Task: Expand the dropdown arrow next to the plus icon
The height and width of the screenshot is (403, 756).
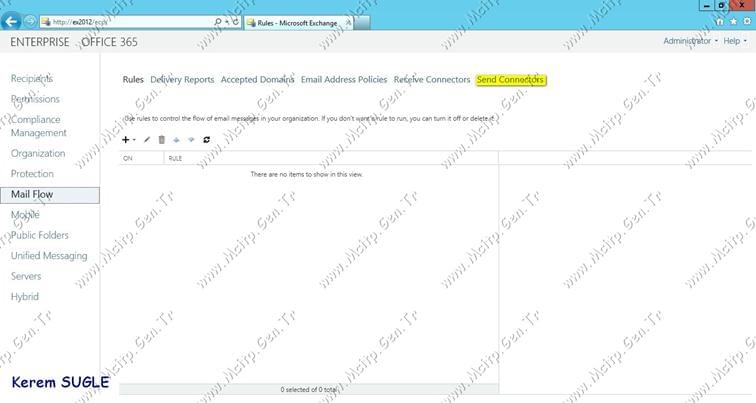Action: pyautogui.click(x=134, y=140)
